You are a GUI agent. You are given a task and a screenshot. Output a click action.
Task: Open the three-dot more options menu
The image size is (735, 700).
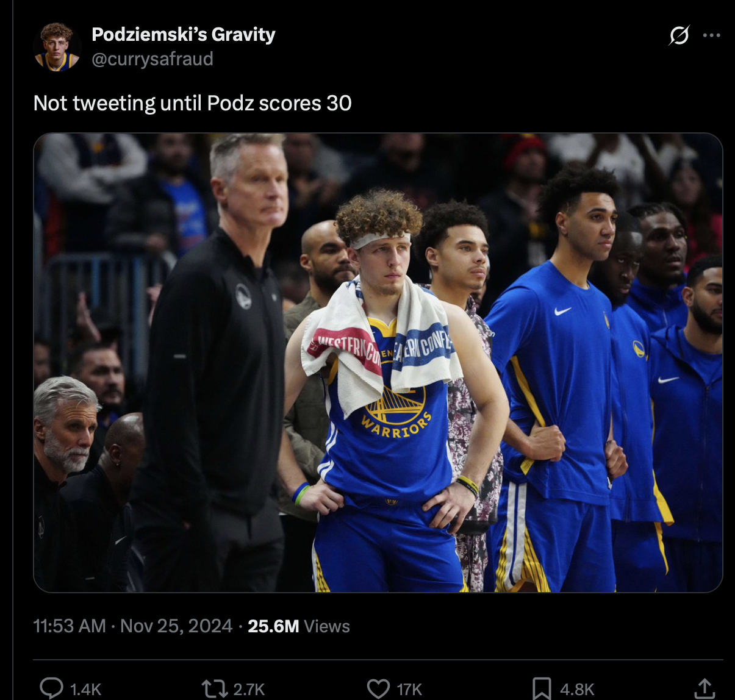(711, 35)
